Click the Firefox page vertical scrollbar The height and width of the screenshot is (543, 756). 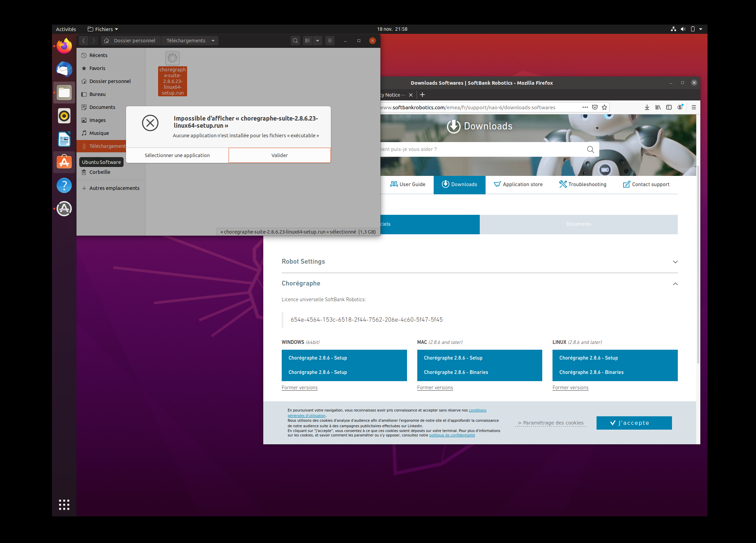click(x=698, y=265)
